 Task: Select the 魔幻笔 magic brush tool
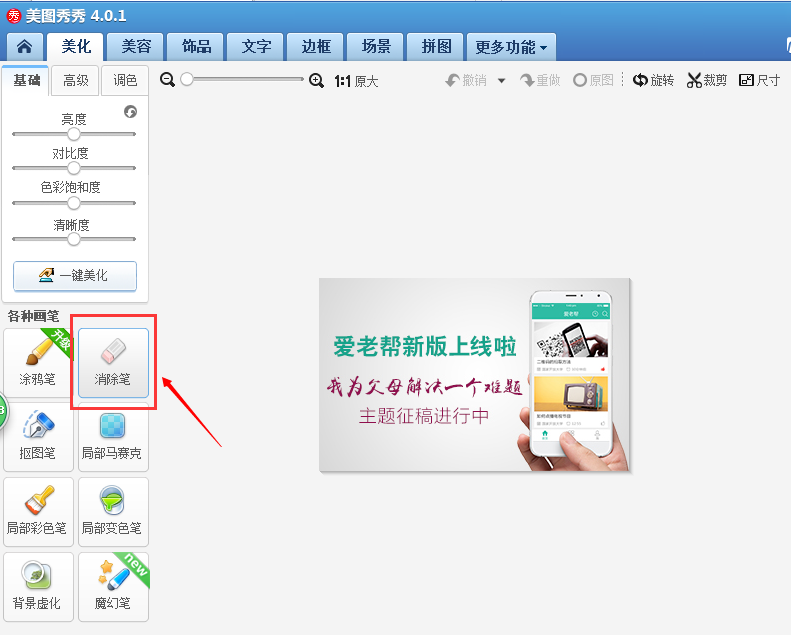(112, 585)
